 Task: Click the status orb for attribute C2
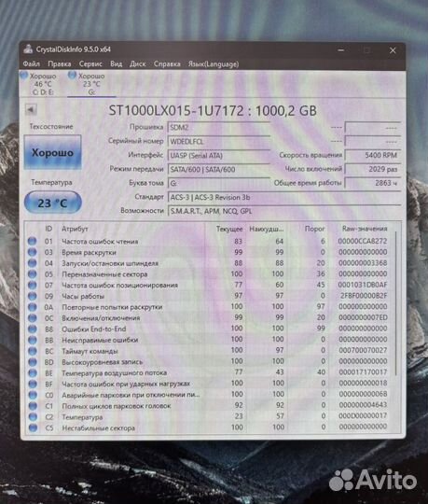[x=32, y=417]
